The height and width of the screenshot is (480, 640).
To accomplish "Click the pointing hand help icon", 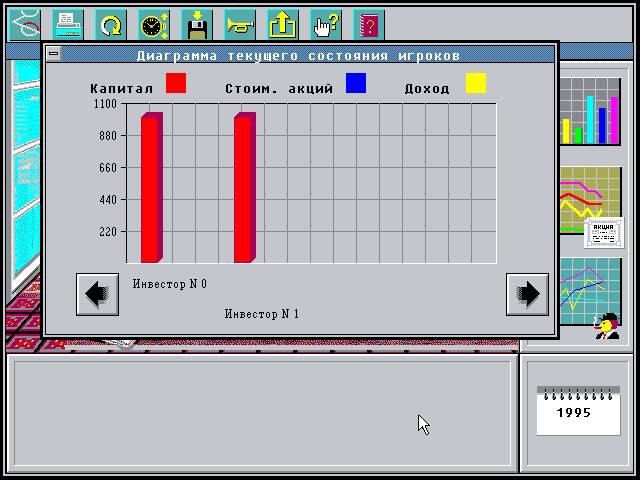I will tap(326, 25).
